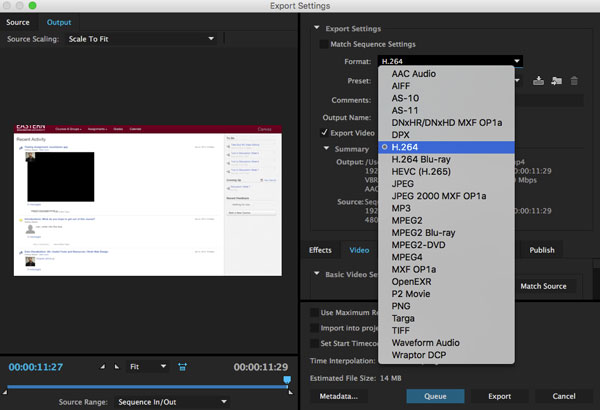Choose H.264 Blu-ray format

click(x=446, y=159)
